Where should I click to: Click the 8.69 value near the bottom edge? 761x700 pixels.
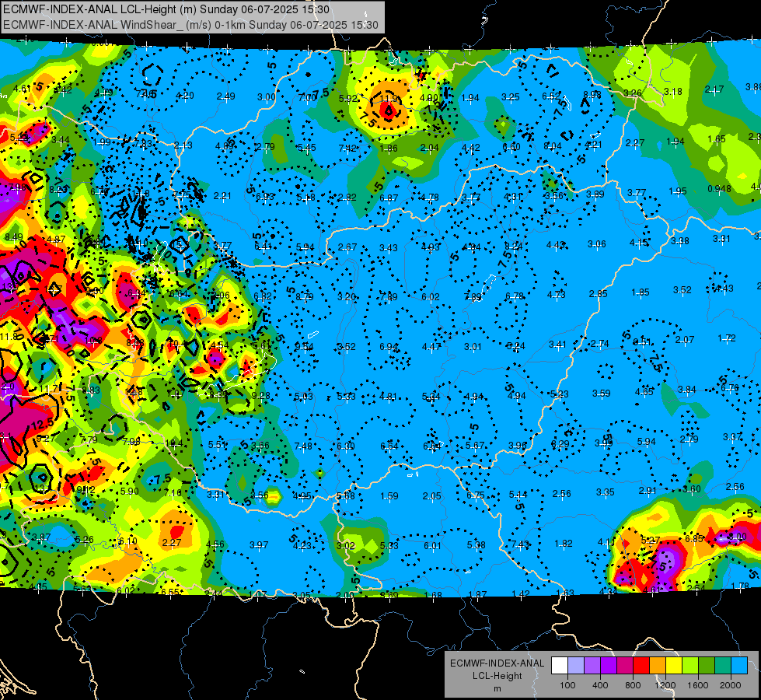tap(389, 594)
